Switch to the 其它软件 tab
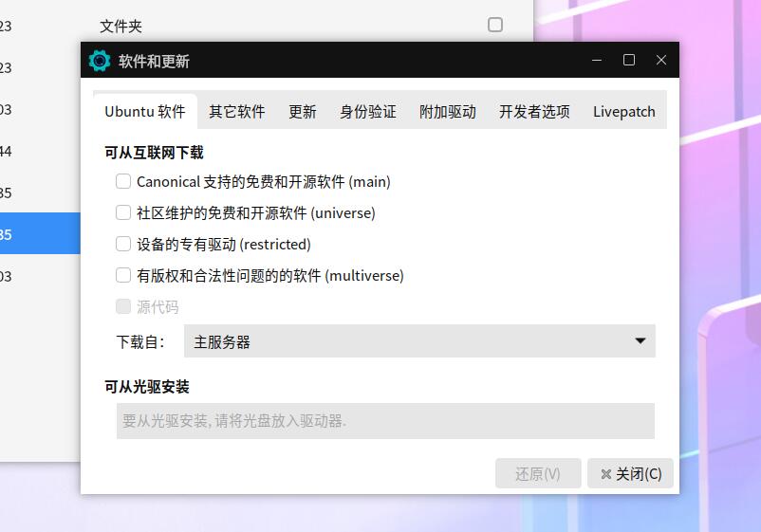Image resolution: width=761 pixels, height=532 pixels. click(x=237, y=112)
